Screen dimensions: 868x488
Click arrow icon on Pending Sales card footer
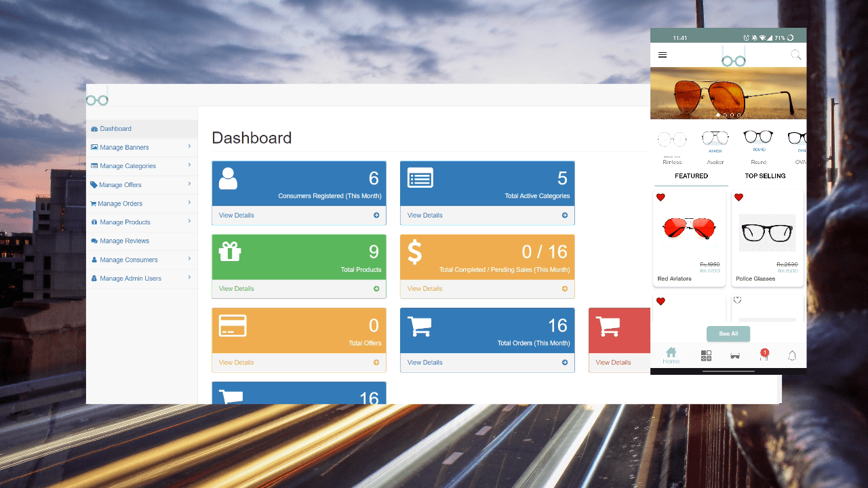click(x=565, y=289)
